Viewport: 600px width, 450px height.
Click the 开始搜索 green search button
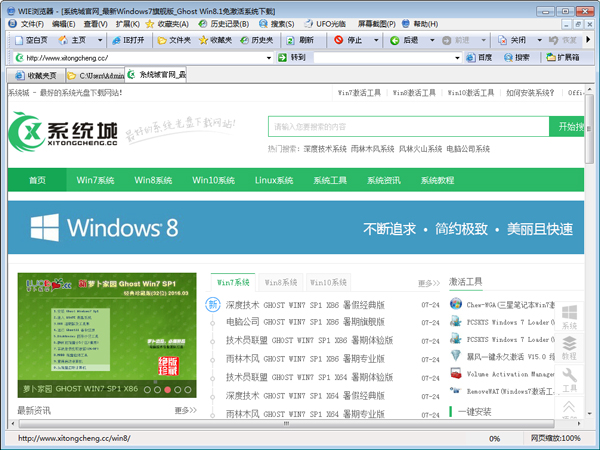(x=567, y=127)
